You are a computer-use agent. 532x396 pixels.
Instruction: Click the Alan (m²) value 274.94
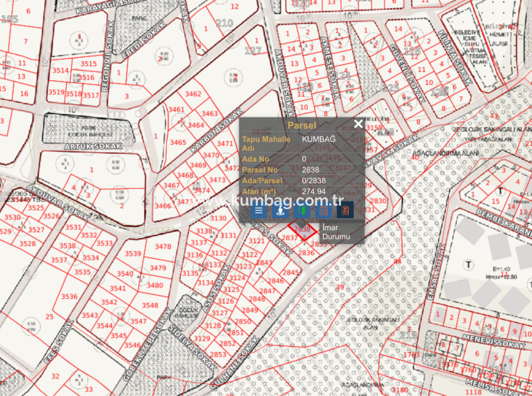pyautogui.click(x=314, y=192)
